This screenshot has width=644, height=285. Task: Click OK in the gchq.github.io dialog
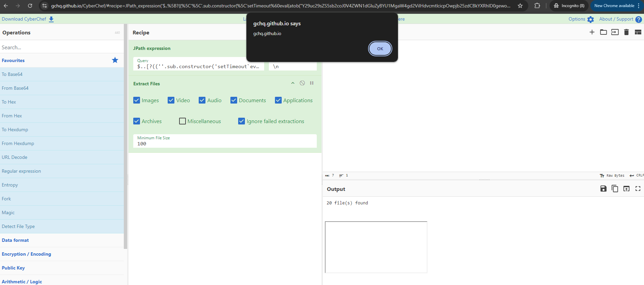click(380, 49)
